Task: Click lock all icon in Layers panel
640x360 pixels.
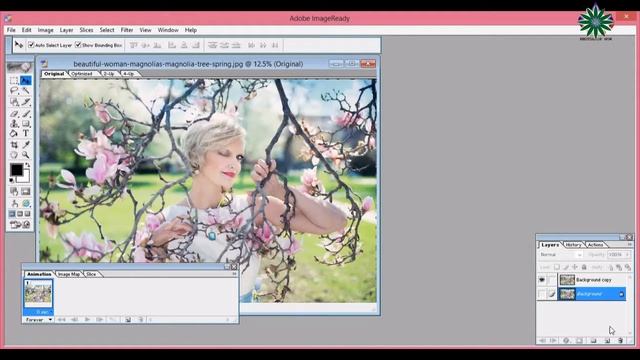Action: click(x=584, y=267)
